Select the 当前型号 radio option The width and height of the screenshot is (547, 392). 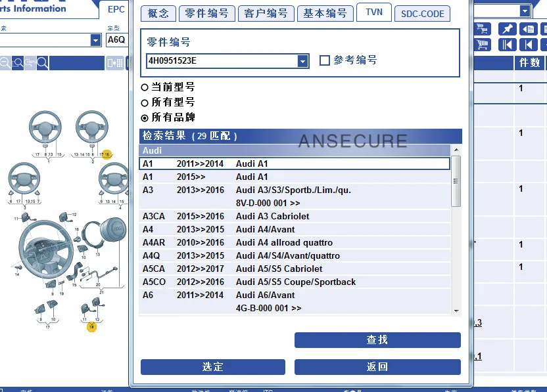[145, 87]
